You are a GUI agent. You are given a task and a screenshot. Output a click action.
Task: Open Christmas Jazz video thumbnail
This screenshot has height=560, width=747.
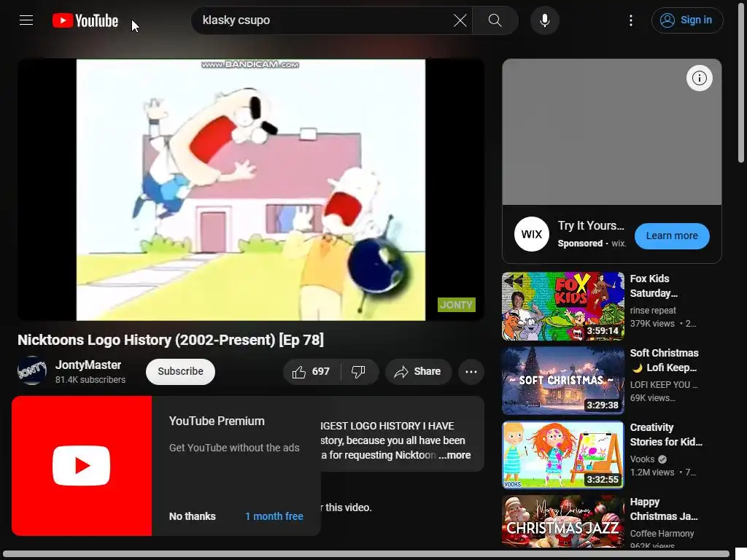click(x=562, y=521)
